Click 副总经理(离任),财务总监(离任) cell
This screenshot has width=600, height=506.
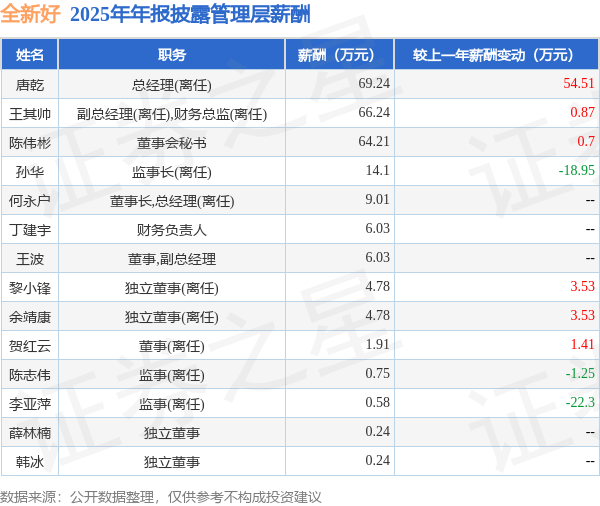coord(172,114)
